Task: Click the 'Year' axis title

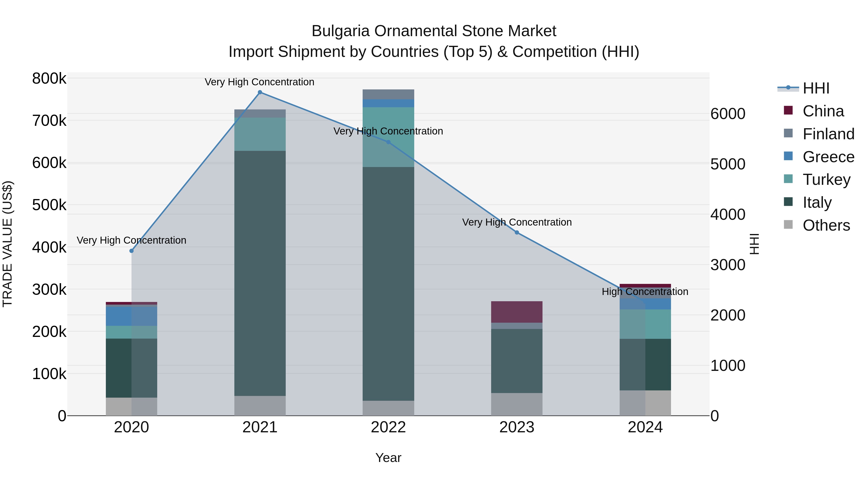Action: [388, 458]
